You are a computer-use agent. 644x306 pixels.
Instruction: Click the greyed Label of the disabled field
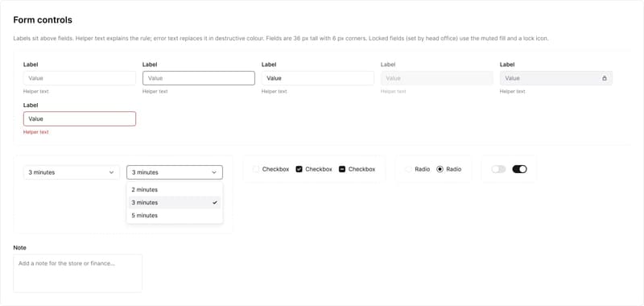tap(387, 64)
